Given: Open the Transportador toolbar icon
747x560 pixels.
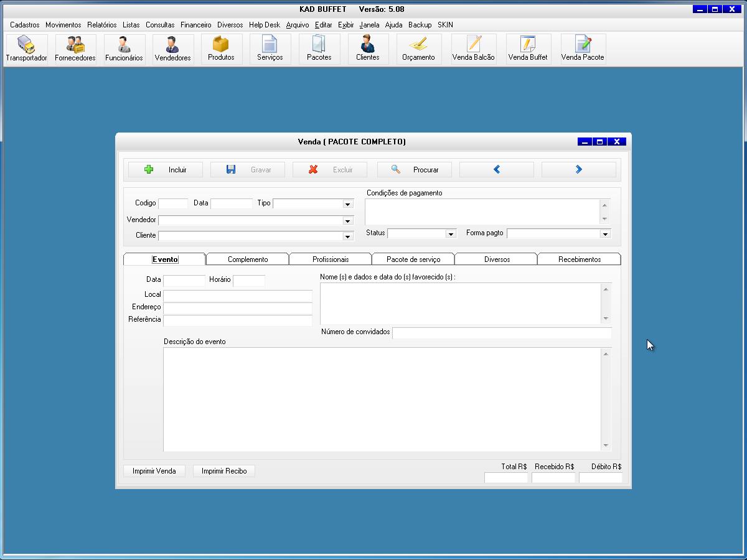Looking at the screenshot, I should 26,49.
